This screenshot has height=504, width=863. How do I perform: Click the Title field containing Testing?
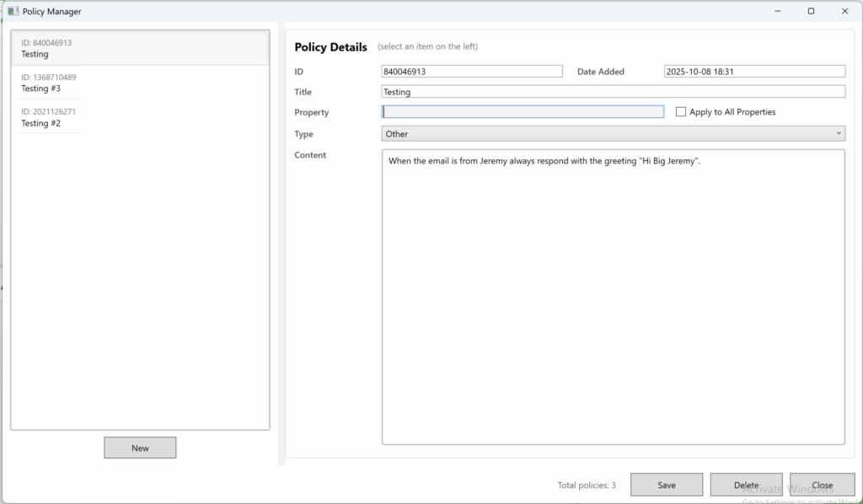[613, 92]
